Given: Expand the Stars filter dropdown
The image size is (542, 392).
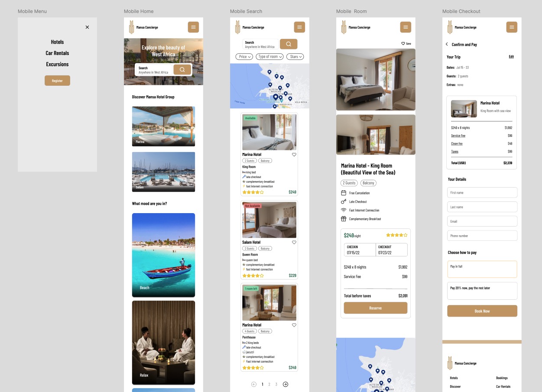Looking at the screenshot, I should [x=295, y=57].
